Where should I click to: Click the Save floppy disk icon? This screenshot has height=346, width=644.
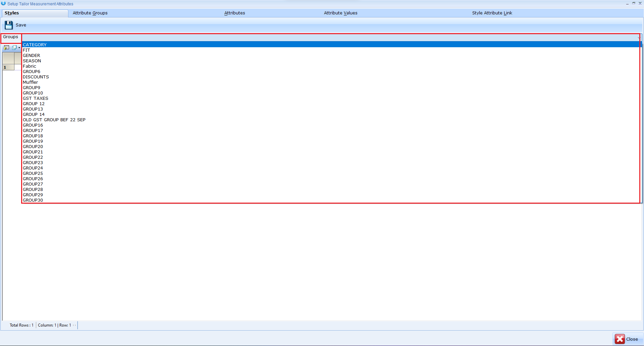click(x=9, y=25)
